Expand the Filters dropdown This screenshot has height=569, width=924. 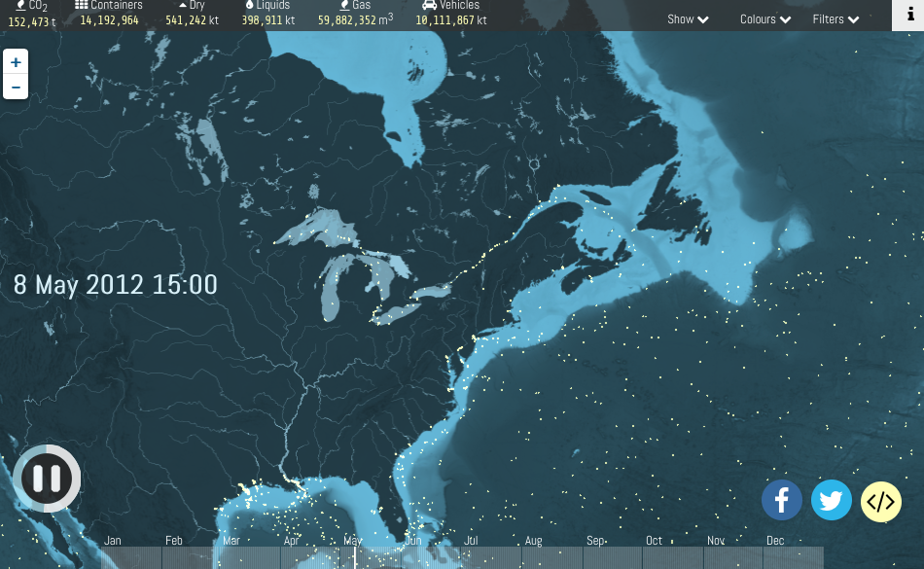pyautogui.click(x=836, y=19)
